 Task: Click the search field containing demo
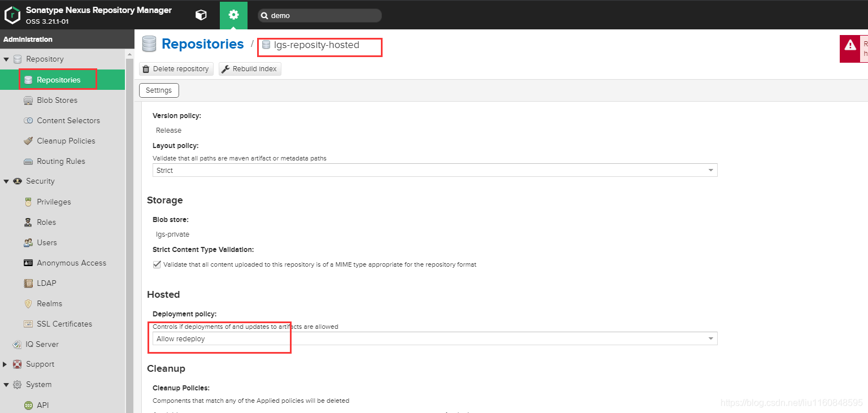pos(320,16)
